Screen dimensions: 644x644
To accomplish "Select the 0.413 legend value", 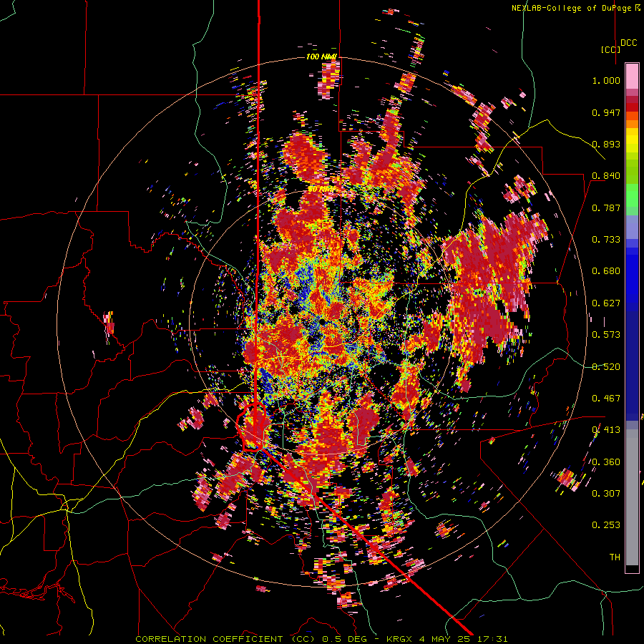I will coord(606,430).
